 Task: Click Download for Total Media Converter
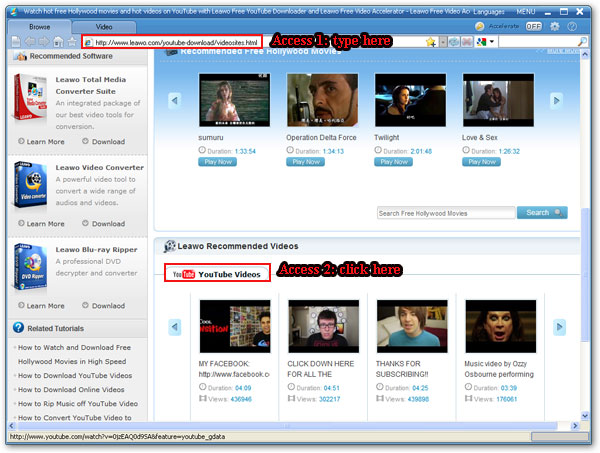104,142
